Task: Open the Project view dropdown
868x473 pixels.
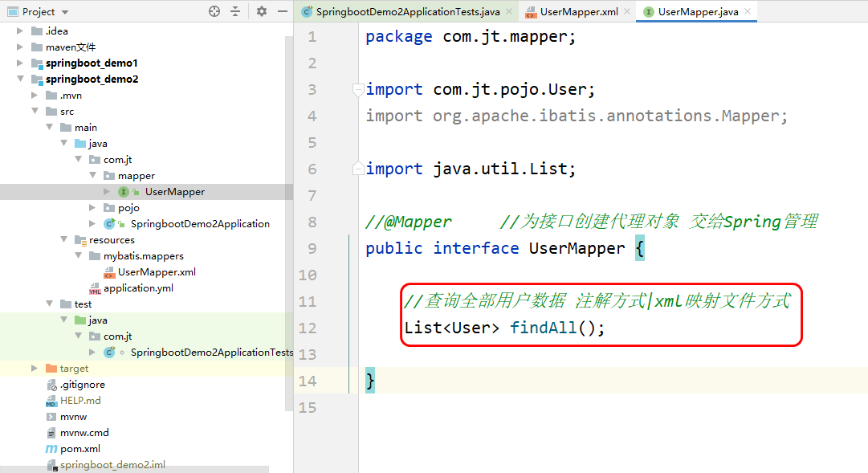Action: click(65, 12)
